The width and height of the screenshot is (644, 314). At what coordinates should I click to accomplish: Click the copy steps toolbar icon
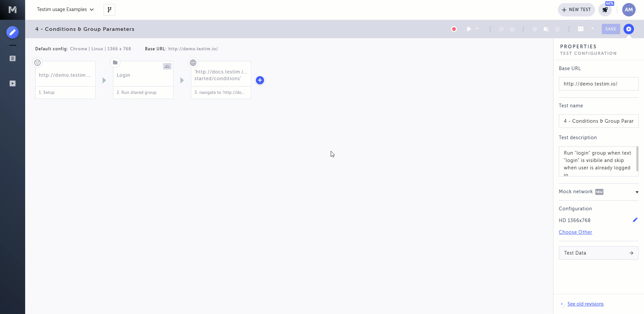[501, 29]
